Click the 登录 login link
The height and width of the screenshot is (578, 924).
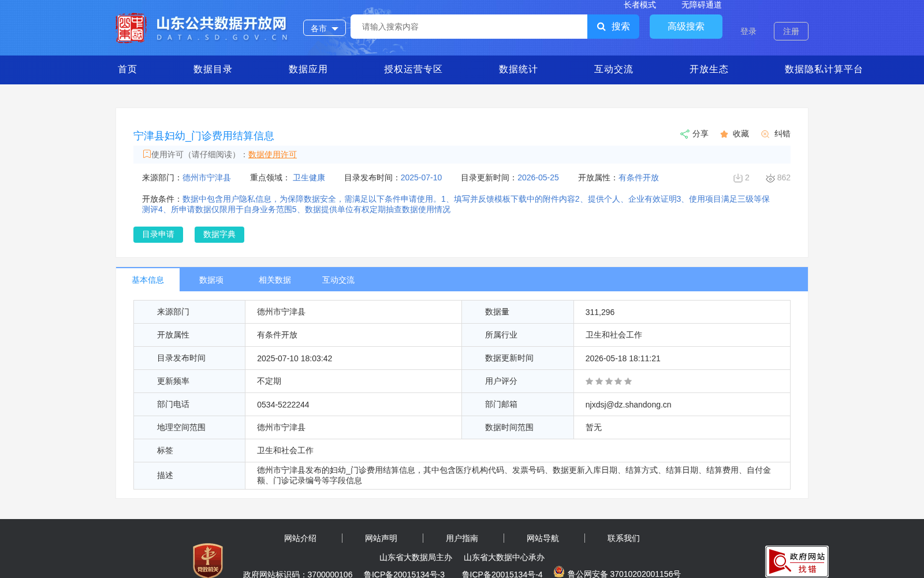(748, 31)
